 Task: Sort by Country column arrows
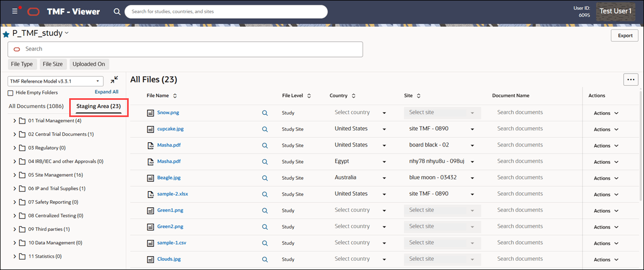pos(353,96)
